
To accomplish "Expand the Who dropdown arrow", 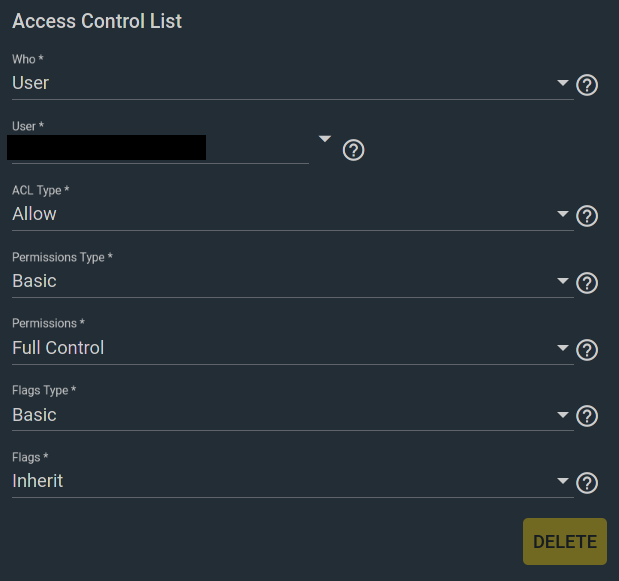I will click(x=563, y=83).
